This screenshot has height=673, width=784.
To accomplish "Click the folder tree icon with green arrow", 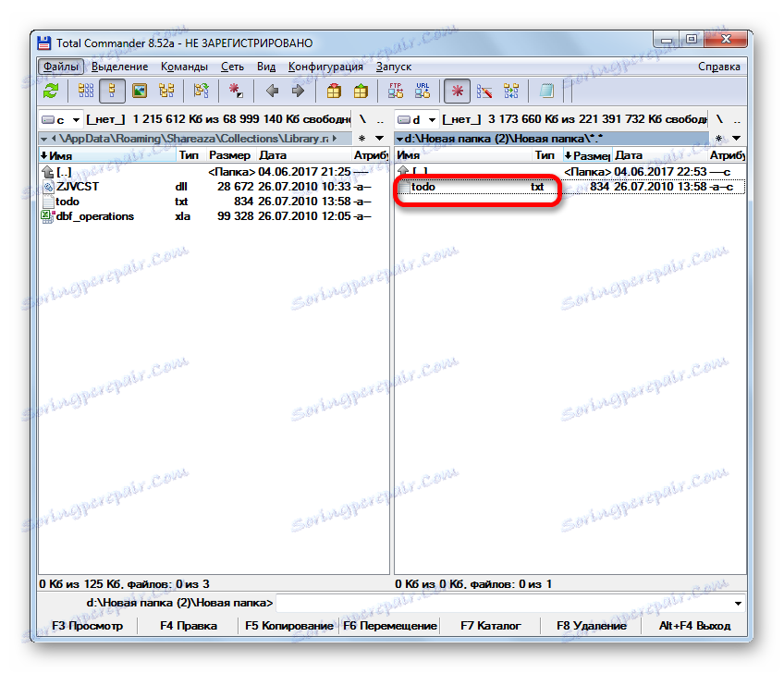I will click(201, 91).
